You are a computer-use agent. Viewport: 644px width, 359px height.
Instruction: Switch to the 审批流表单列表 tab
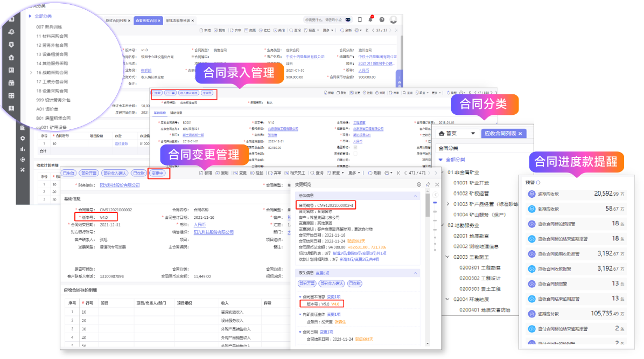[178, 20]
